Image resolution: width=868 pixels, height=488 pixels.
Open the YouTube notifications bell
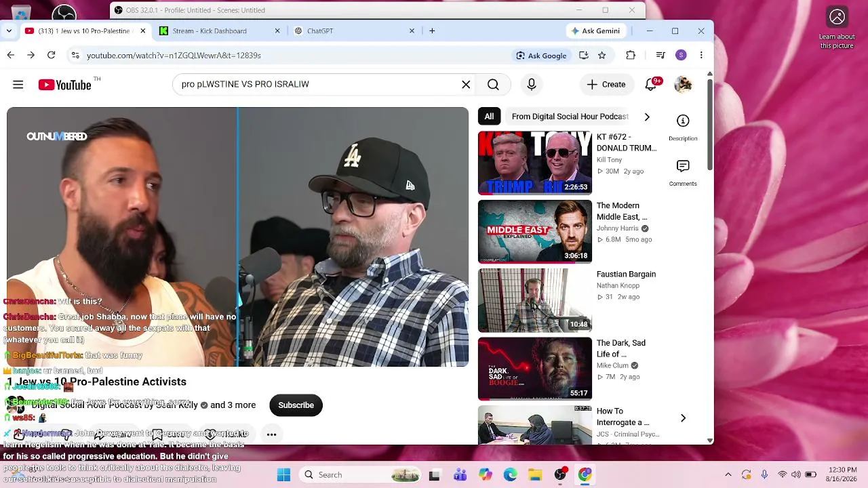pyautogui.click(x=651, y=85)
